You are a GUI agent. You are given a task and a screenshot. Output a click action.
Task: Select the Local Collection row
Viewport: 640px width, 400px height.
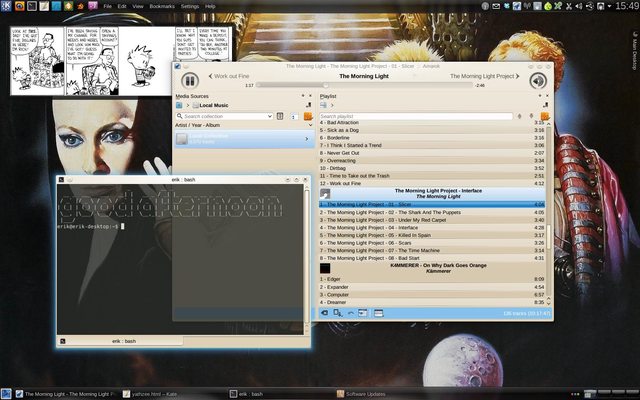tap(244, 139)
